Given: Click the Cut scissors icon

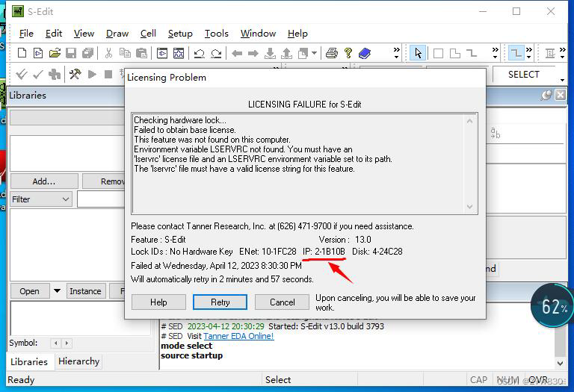Looking at the screenshot, I should pyautogui.click(x=108, y=53).
